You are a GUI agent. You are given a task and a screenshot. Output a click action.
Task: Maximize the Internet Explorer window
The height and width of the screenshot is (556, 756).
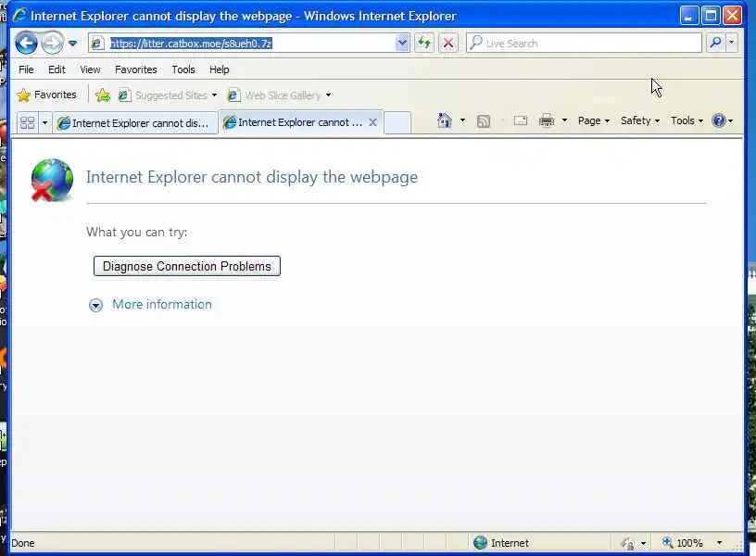711,16
